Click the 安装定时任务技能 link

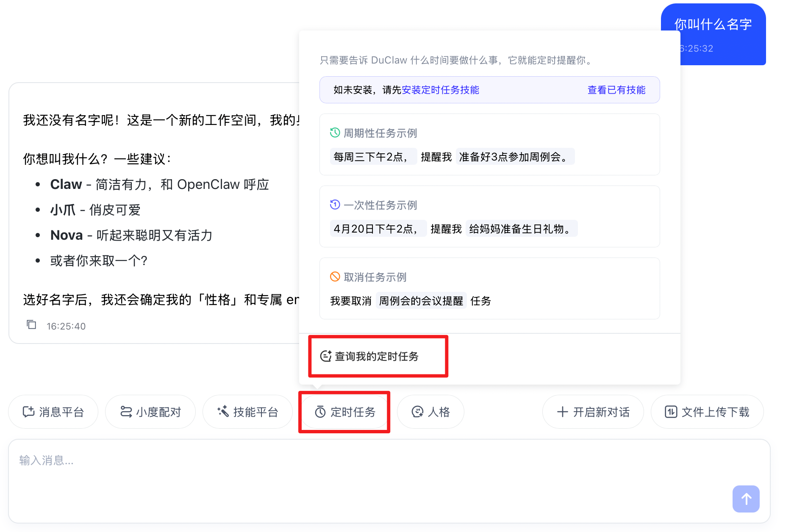pyautogui.click(x=440, y=90)
